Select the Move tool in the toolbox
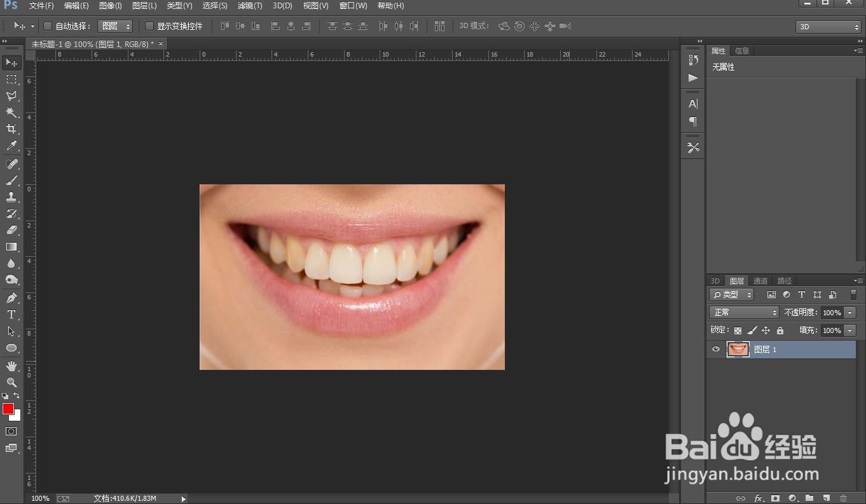Image resolution: width=866 pixels, height=504 pixels. [11, 62]
